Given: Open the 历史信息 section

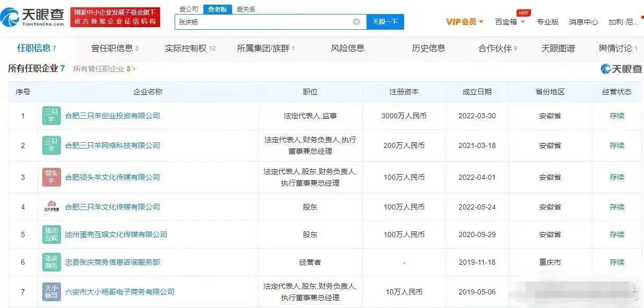Looking at the screenshot, I should pyautogui.click(x=429, y=47).
